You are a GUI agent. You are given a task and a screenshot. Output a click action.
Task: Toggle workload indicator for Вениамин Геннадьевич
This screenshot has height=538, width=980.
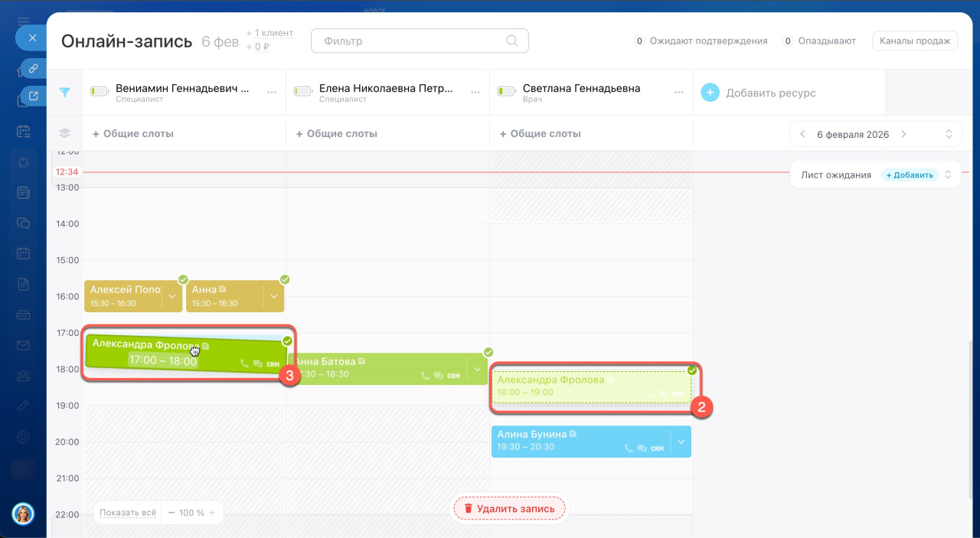[x=100, y=92]
